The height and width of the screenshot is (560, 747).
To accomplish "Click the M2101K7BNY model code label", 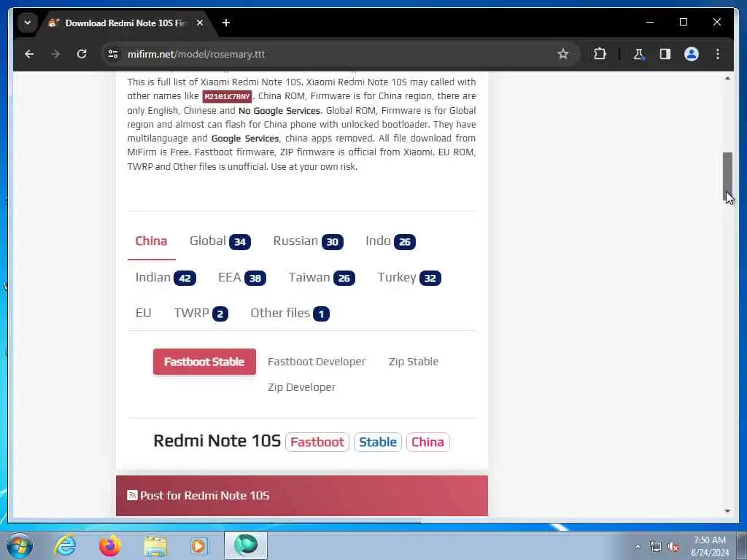I will point(227,96).
